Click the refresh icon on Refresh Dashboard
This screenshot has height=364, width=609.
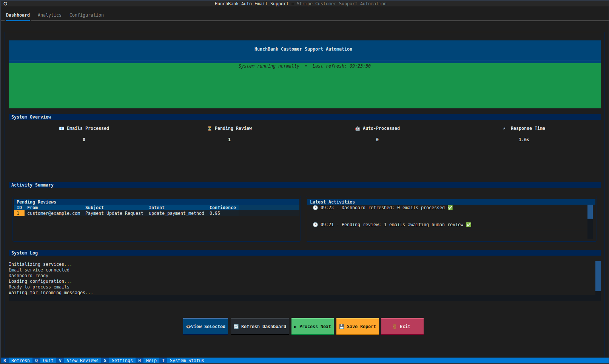pos(236,326)
